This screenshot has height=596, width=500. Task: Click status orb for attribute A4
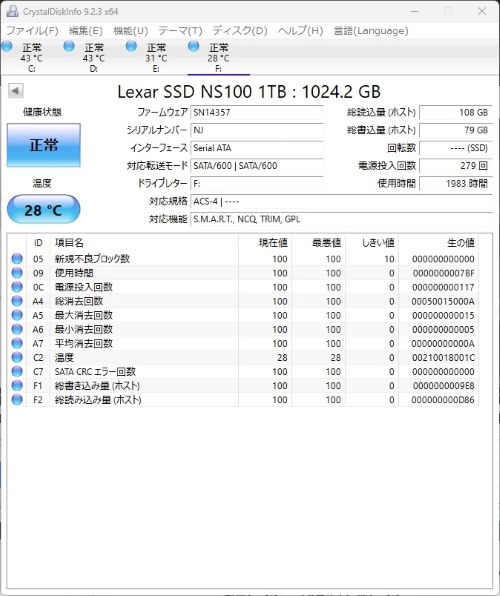[17, 301]
